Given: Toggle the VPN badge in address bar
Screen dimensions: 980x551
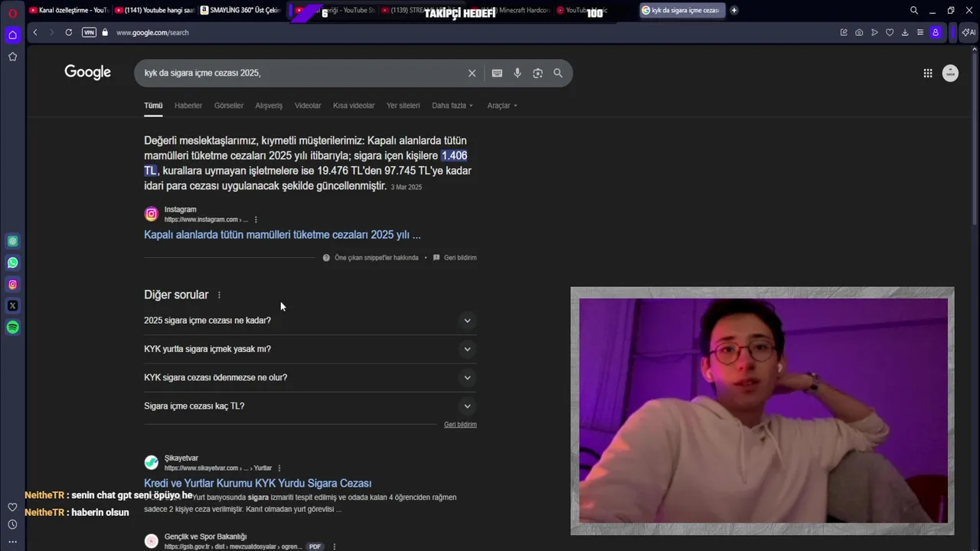Looking at the screenshot, I should click(89, 32).
